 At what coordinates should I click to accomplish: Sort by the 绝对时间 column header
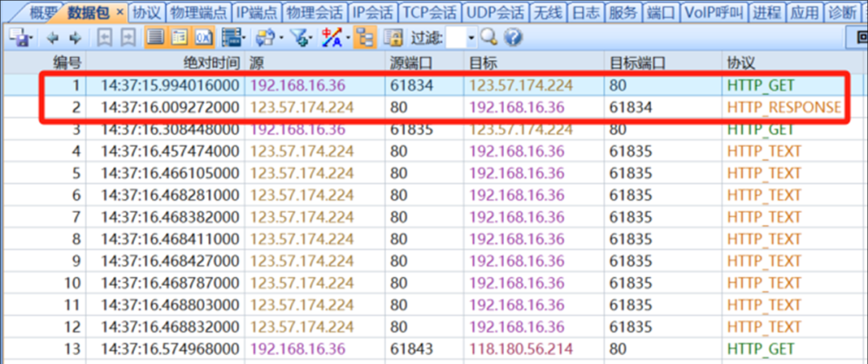166,63
